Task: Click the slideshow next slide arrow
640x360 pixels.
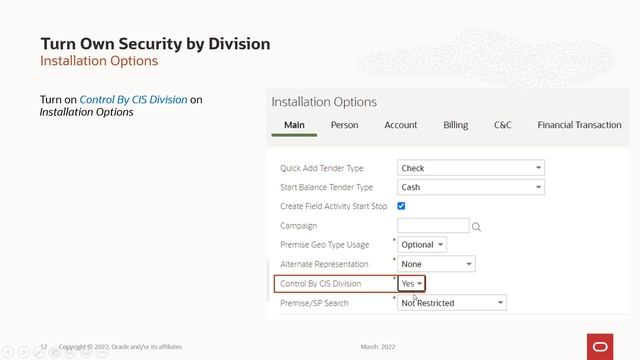Action: point(24,351)
